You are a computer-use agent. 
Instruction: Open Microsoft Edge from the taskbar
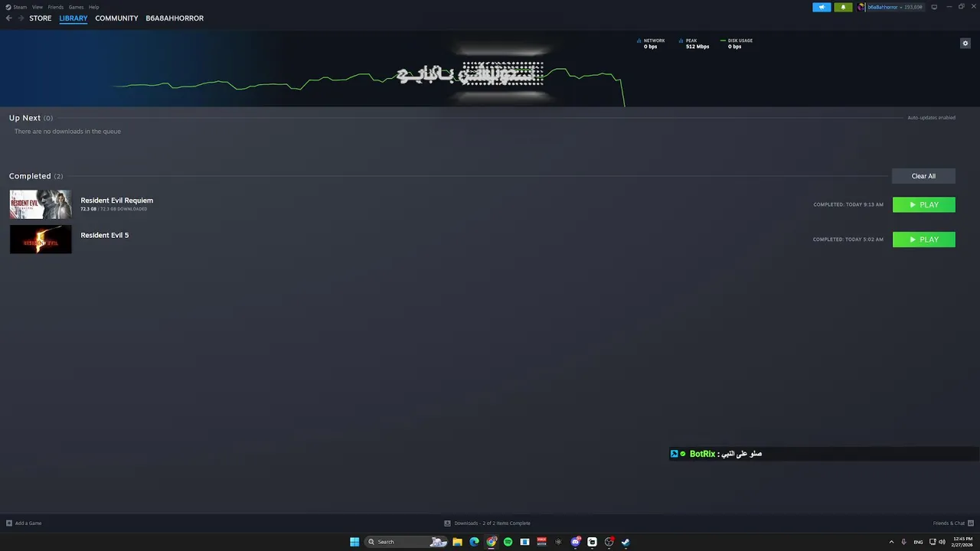click(x=474, y=542)
